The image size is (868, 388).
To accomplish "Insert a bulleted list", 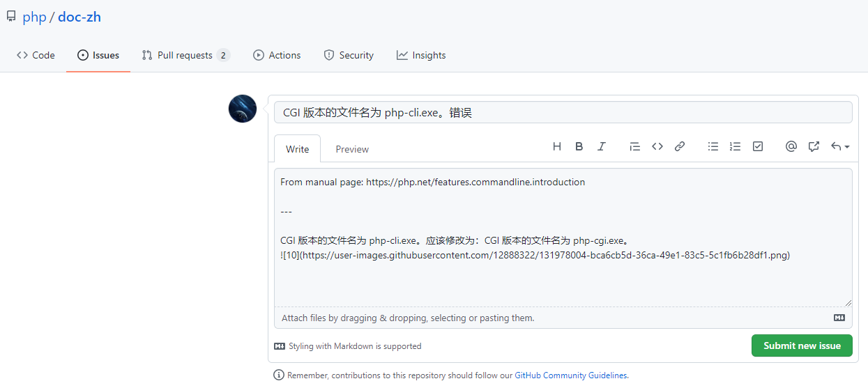I will point(713,146).
